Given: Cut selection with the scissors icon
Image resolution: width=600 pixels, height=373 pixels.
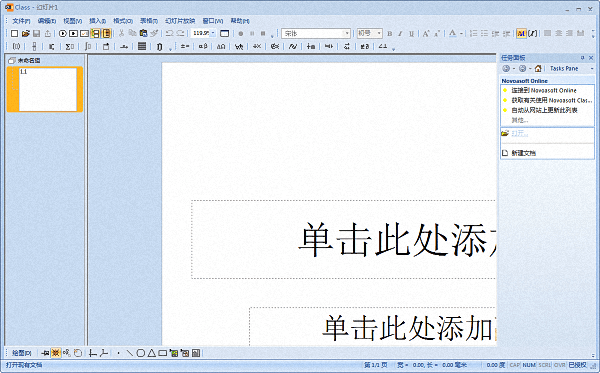Looking at the screenshot, I should [121, 34].
